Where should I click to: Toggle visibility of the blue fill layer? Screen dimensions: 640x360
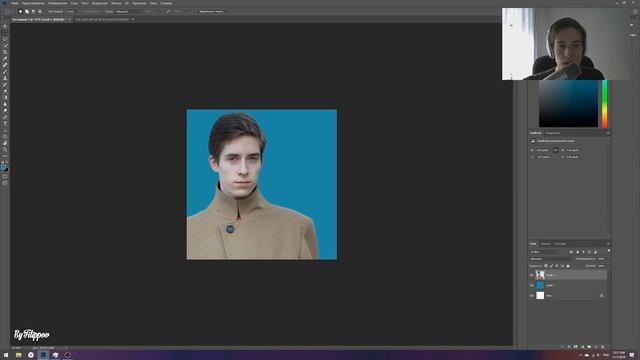click(x=531, y=285)
